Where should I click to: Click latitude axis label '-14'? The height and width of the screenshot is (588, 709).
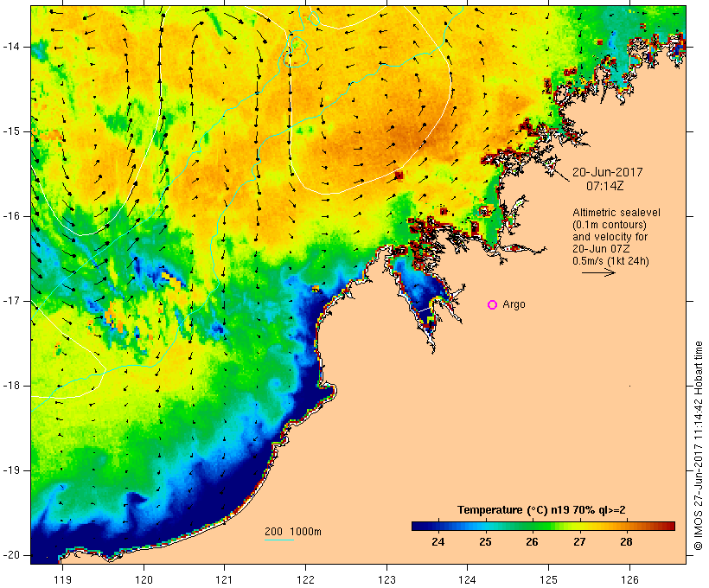(x=10, y=47)
